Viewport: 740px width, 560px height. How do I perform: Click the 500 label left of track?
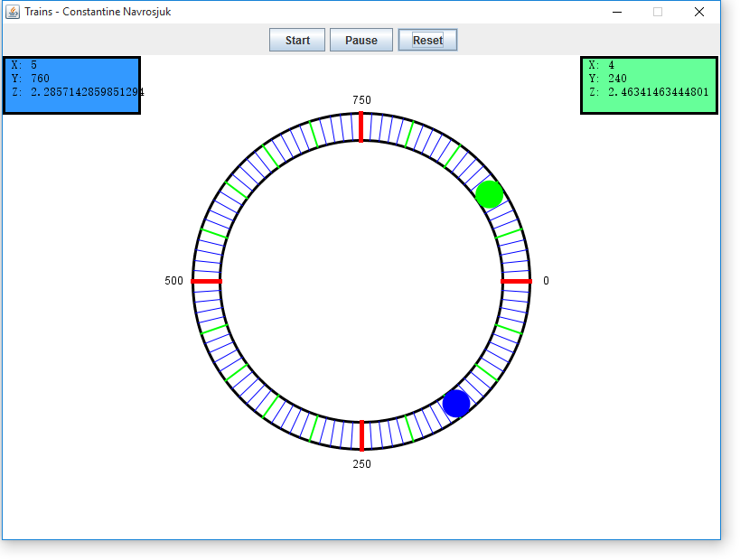click(173, 281)
